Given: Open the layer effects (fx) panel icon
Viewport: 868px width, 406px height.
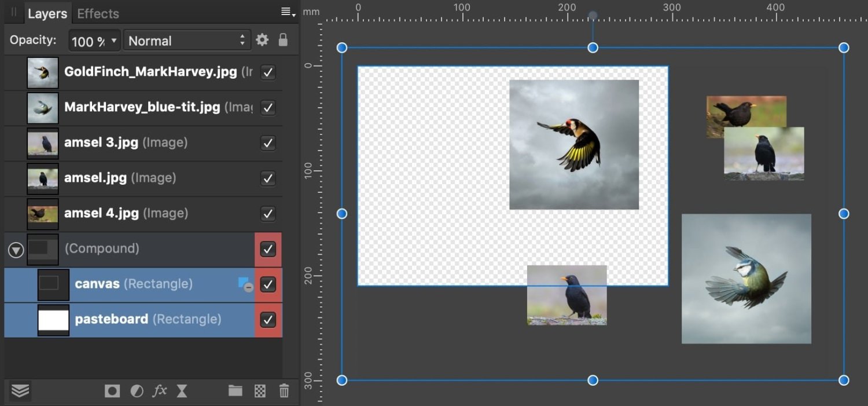Looking at the screenshot, I should point(160,391).
